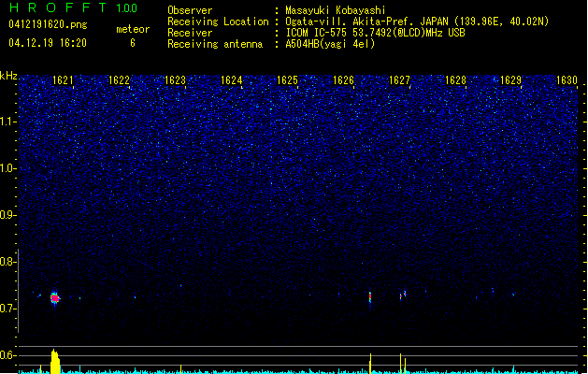This screenshot has height=374, width=588.
Task: Click the date stamp 04.12.19 16:20
Action: coord(48,43)
